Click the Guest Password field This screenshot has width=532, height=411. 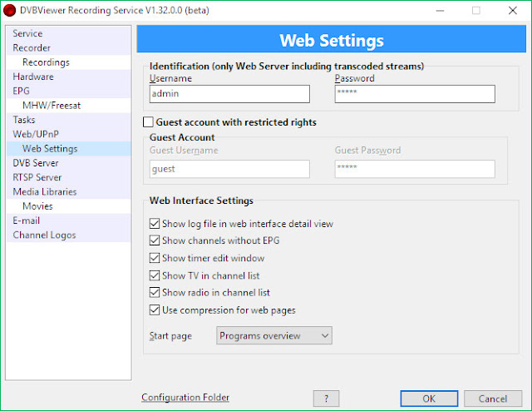point(415,169)
